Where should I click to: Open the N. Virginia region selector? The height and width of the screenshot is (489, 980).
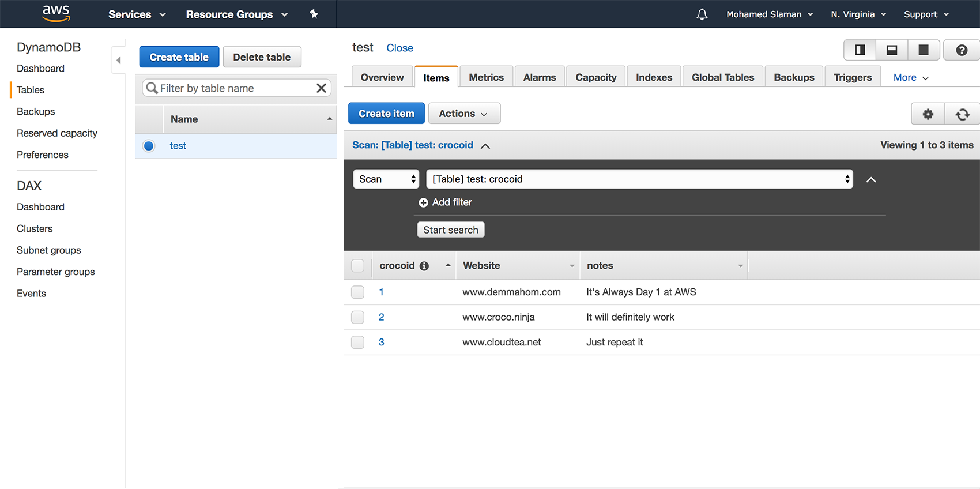[858, 14]
